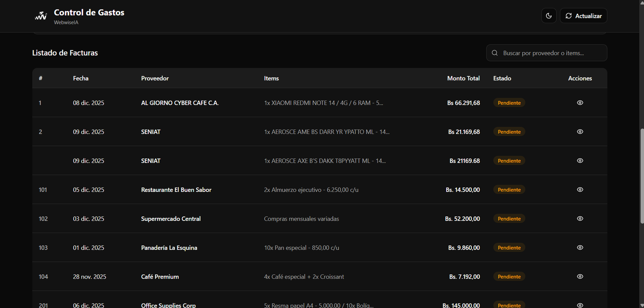Click date 28 nov. 2025
This screenshot has width=644, height=308.
89,277
